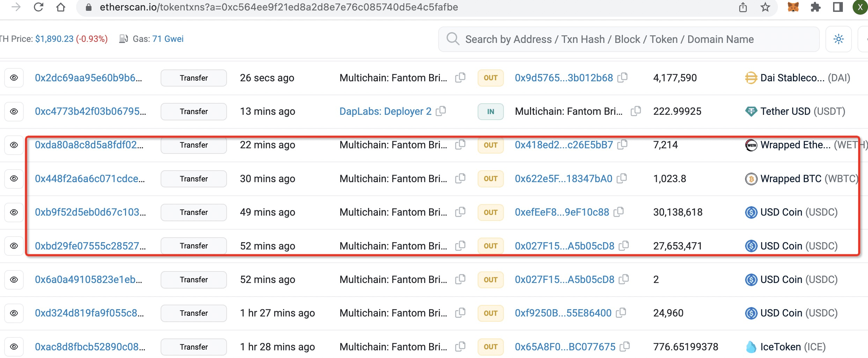Image resolution: width=868 pixels, height=358 pixels.
Task: Go to browser home page icon
Action: click(x=61, y=7)
